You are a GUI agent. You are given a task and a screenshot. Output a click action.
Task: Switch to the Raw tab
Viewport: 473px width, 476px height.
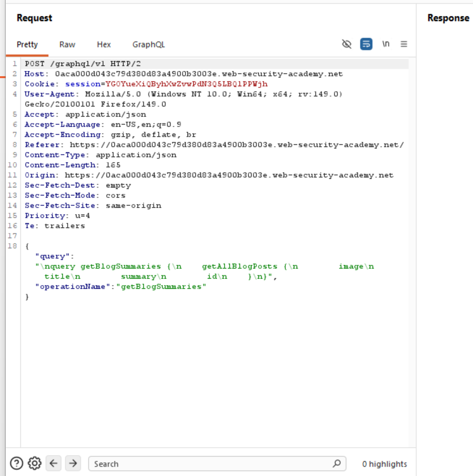click(67, 45)
